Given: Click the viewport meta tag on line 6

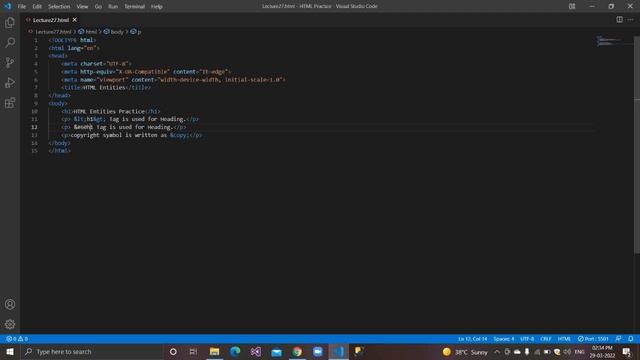Looking at the screenshot, I should [173, 80].
